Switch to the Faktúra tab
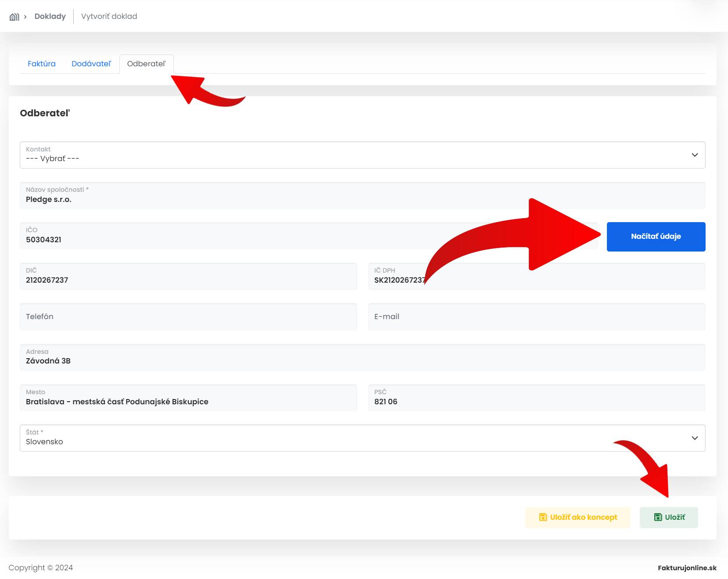 42,64
